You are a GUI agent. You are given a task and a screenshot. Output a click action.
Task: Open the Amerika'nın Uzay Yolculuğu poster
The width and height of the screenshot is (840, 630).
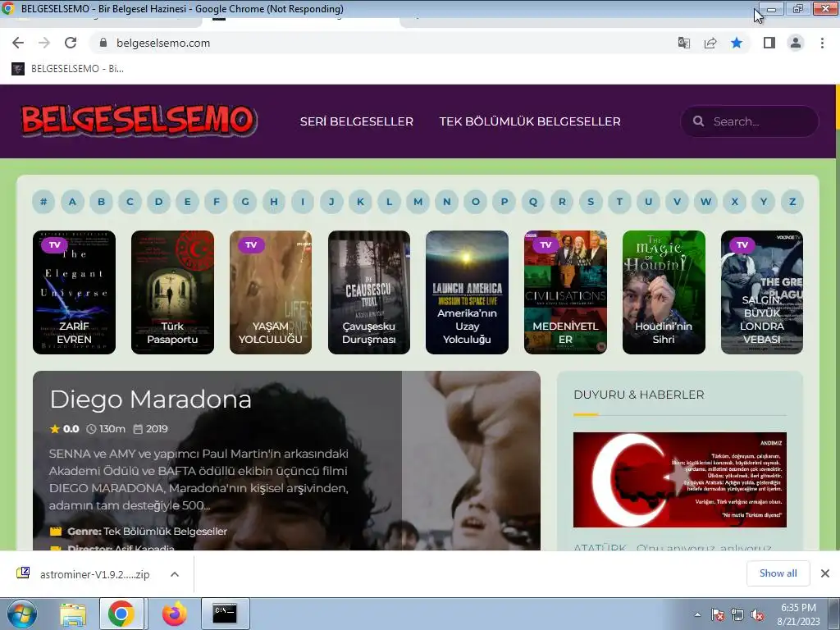pyautogui.click(x=467, y=293)
